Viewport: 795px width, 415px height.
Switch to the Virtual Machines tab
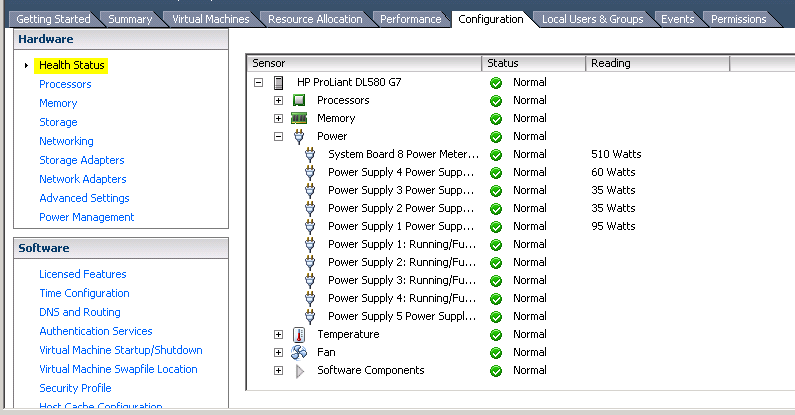(x=210, y=19)
